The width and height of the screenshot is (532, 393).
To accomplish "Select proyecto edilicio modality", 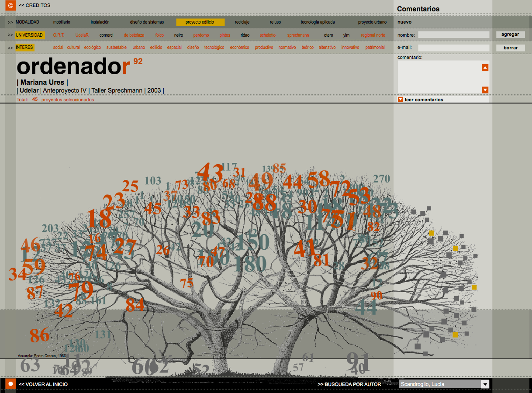I will [x=200, y=22].
